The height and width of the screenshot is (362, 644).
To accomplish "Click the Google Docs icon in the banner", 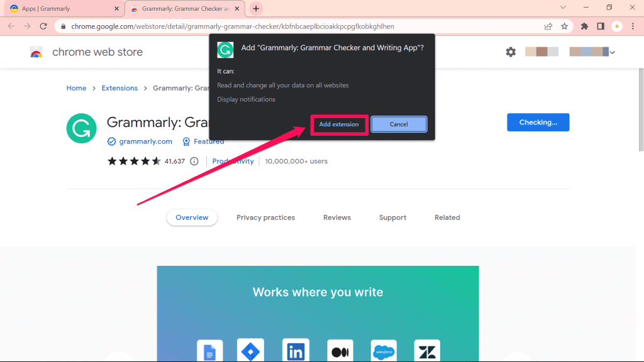I will point(209,350).
